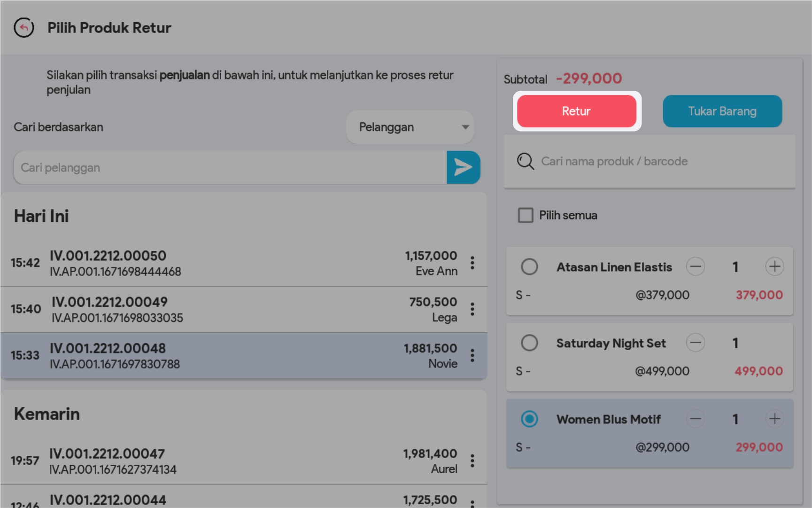Click the Tukar Barang button
Viewport: 812px width, 508px height.
point(722,111)
